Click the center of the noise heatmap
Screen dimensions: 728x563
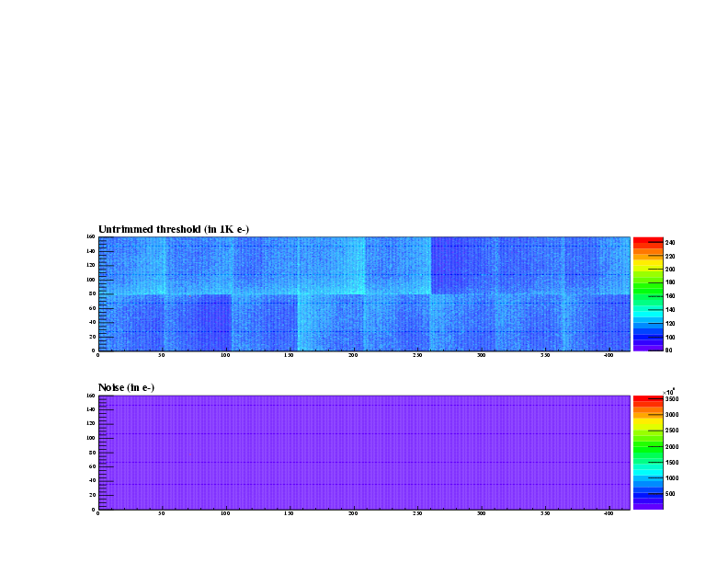(x=364, y=452)
